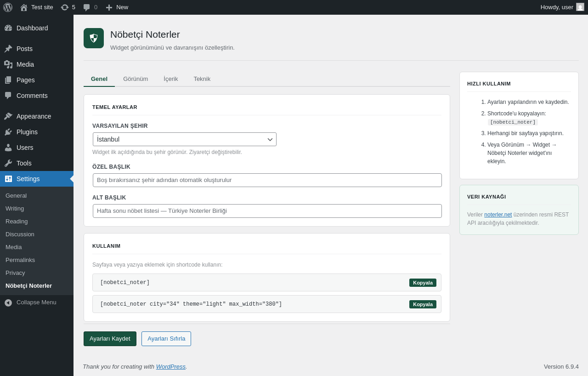The image size is (588, 376).
Task: Open the New content menu label
Action: [x=122, y=7]
